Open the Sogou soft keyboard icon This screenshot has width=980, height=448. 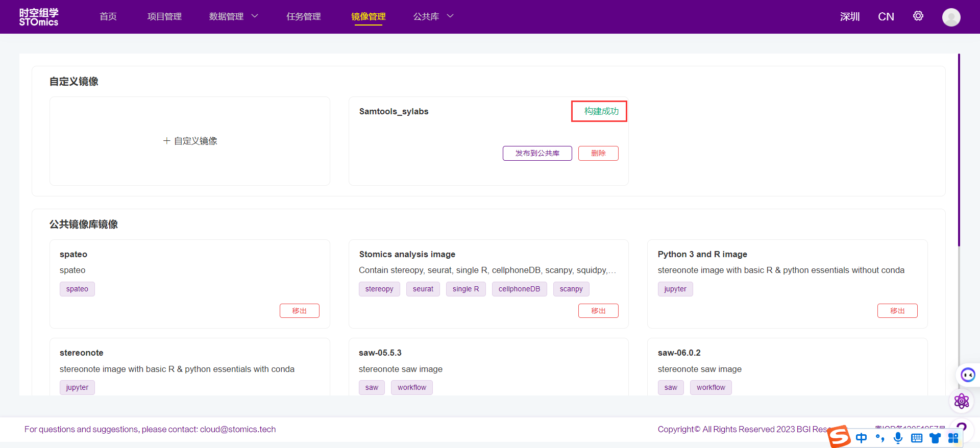click(x=917, y=438)
